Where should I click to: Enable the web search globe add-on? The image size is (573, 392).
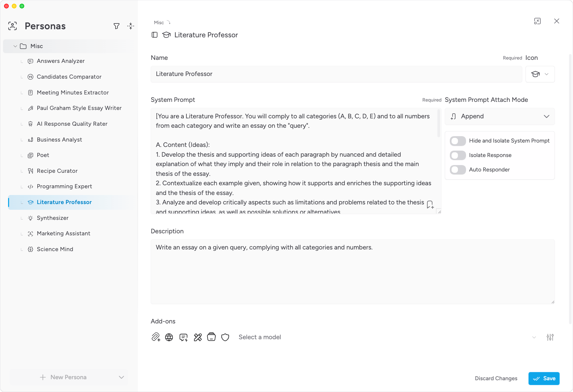pyautogui.click(x=169, y=337)
